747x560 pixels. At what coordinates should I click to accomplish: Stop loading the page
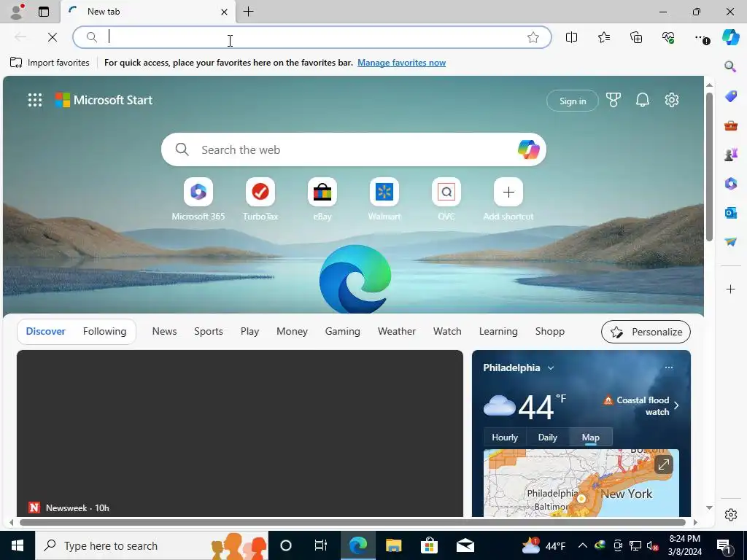[53, 37]
